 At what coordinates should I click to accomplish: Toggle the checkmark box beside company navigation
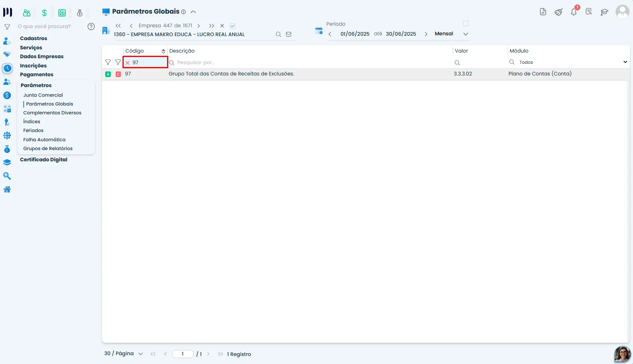click(233, 26)
